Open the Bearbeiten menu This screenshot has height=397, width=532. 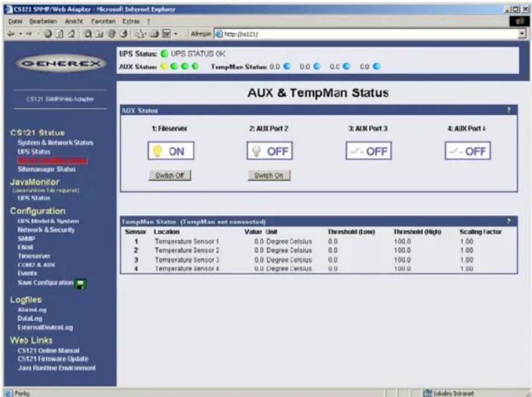click(x=43, y=21)
